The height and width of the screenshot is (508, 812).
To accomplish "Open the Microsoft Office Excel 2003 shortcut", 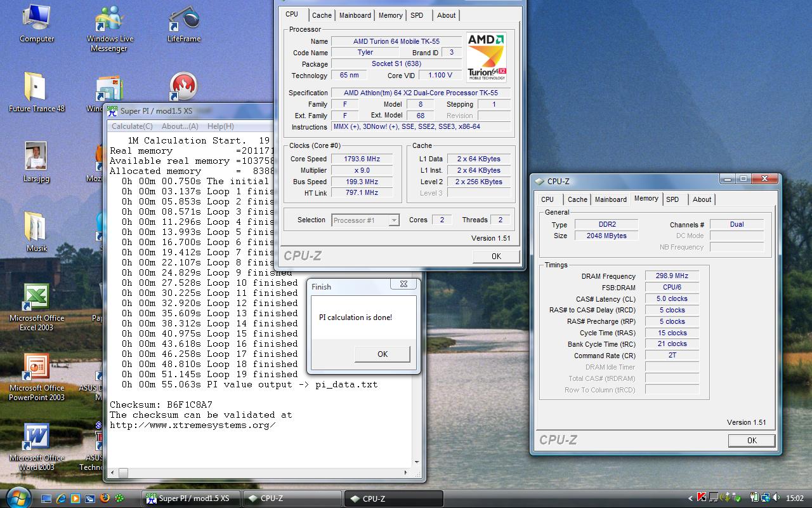I will [x=36, y=307].
